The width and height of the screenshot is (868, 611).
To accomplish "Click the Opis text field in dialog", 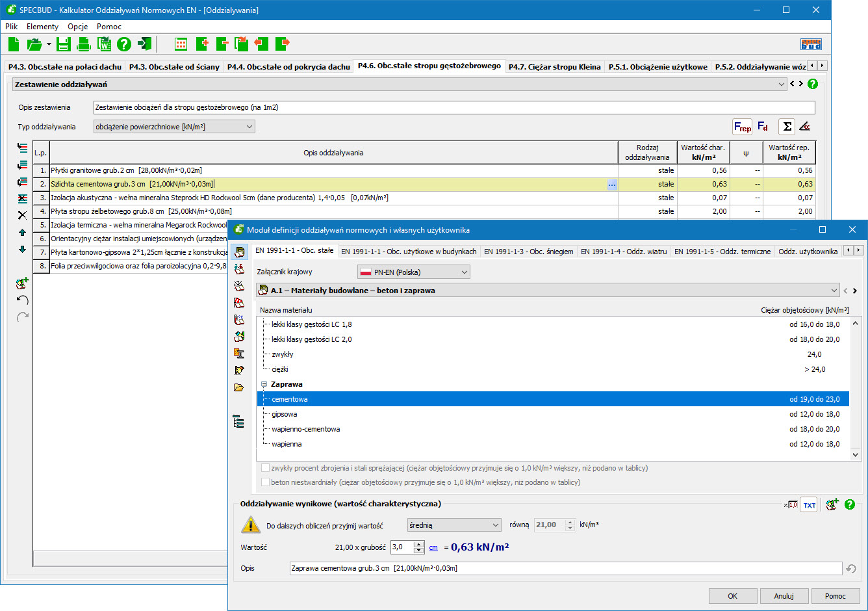I will 565,568.
